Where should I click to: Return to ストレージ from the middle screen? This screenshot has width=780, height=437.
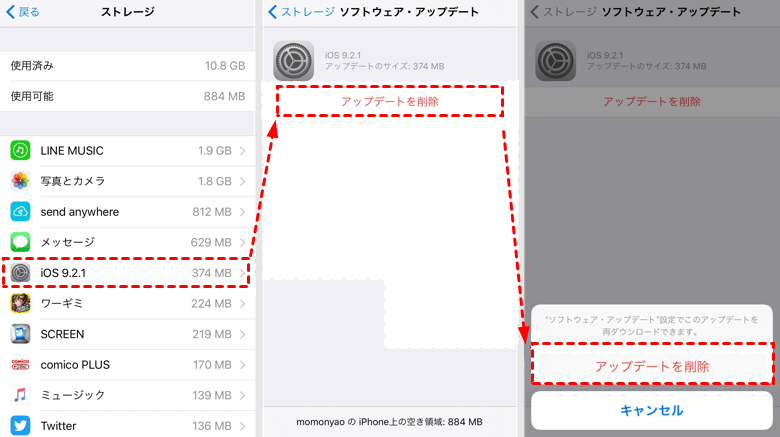pos(300,12)
